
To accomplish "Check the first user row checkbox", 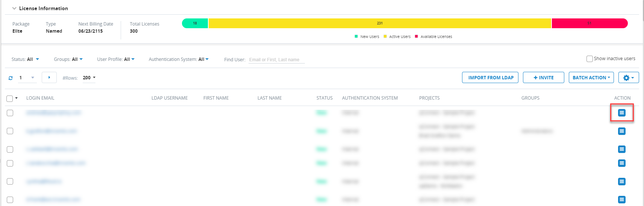I will [10, 113].
